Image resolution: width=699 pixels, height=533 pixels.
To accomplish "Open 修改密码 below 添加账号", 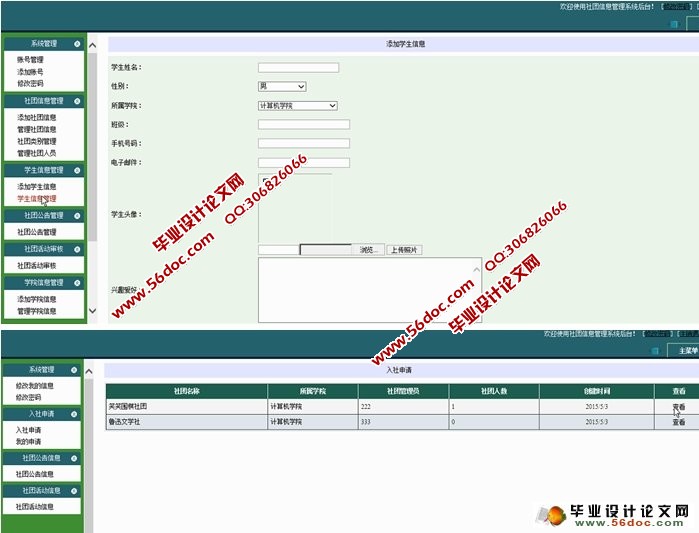I will [30, 83].
